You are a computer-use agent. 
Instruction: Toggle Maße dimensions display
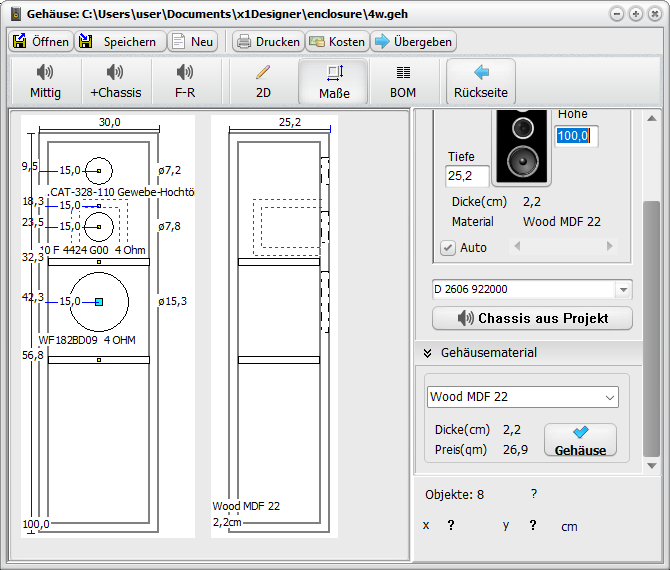coord(334,81)
